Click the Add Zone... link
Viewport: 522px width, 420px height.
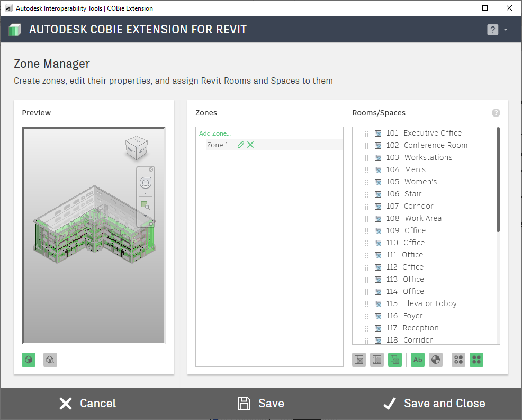point(215,133)
